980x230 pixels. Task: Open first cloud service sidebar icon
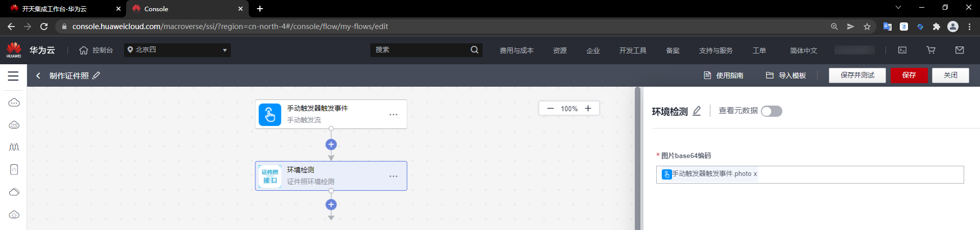point(14,103)
